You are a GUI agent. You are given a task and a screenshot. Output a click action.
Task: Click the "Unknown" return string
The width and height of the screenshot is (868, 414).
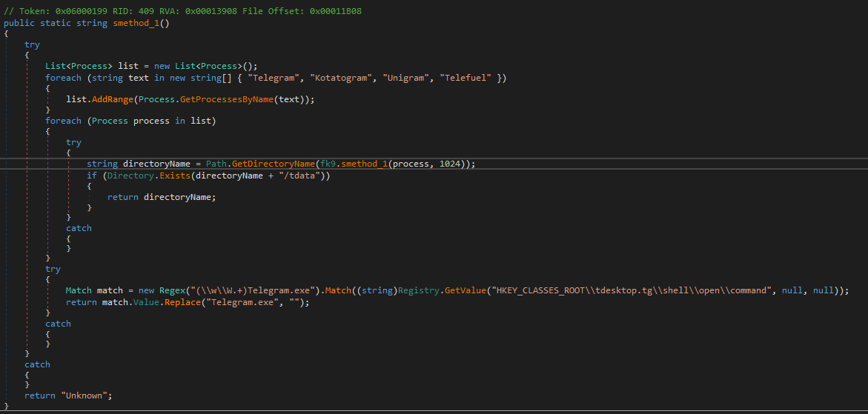coord(85,395)
